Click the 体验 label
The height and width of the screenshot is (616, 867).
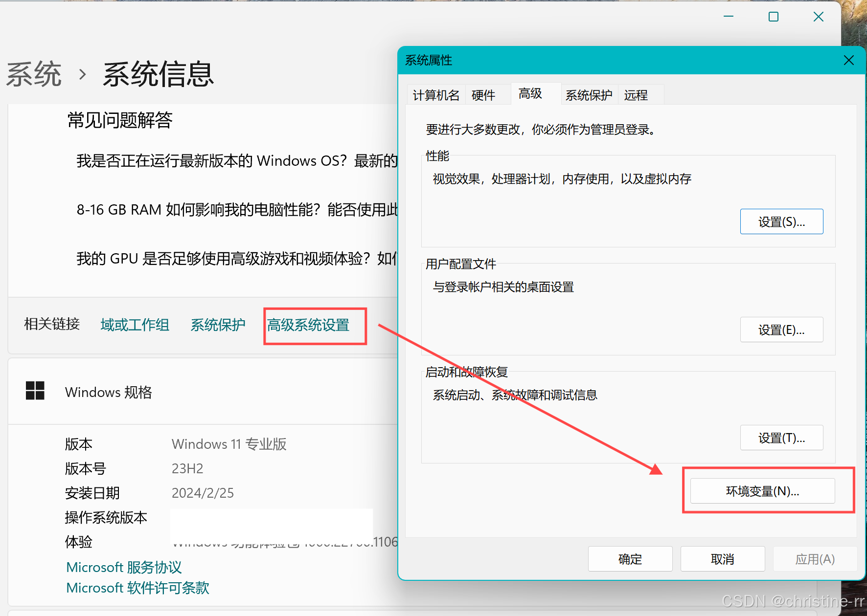coord(79,542)
